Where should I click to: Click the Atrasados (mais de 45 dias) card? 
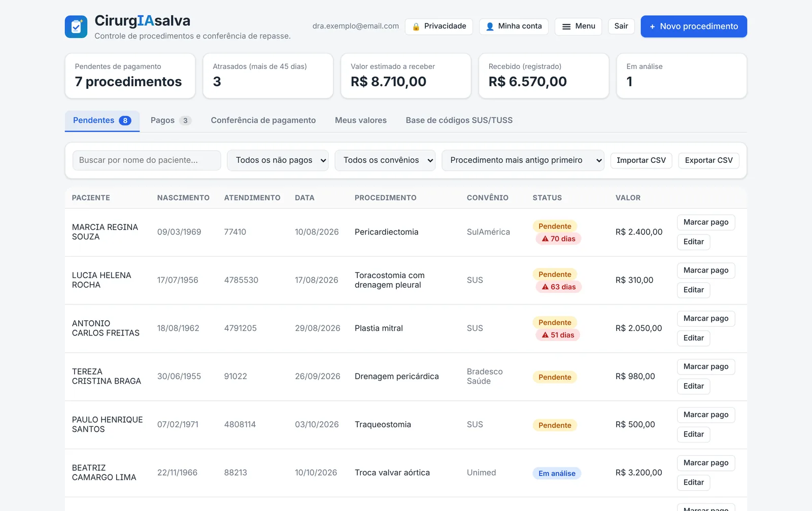(268, 76)
